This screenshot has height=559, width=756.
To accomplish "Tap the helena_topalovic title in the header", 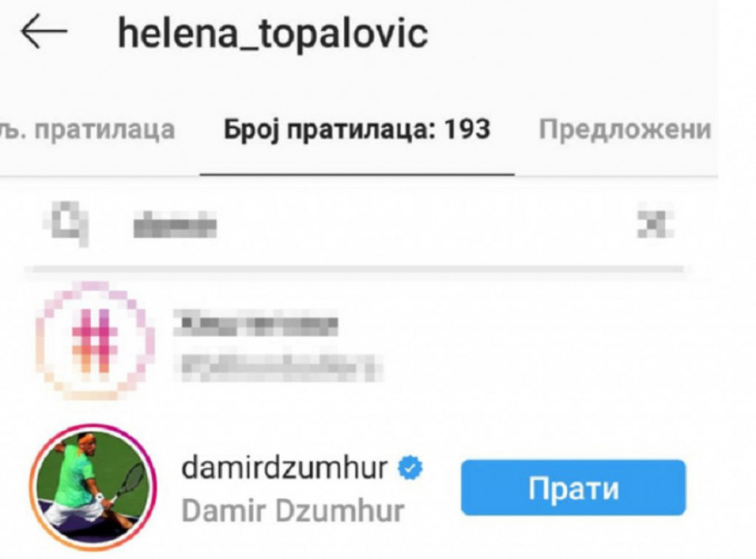I will point(273,34).
